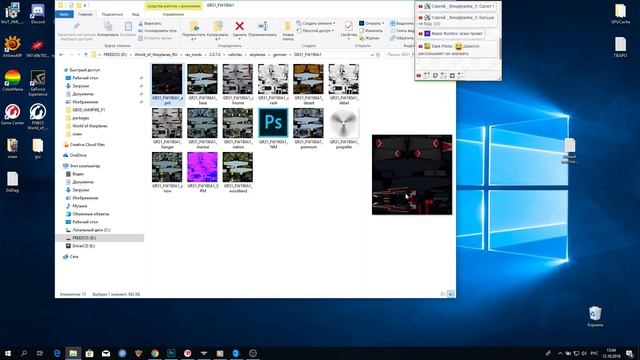Open the Manage (Управление) ribbon tab
The height and width of the screenshot is (360, 640).
point(173,14)
